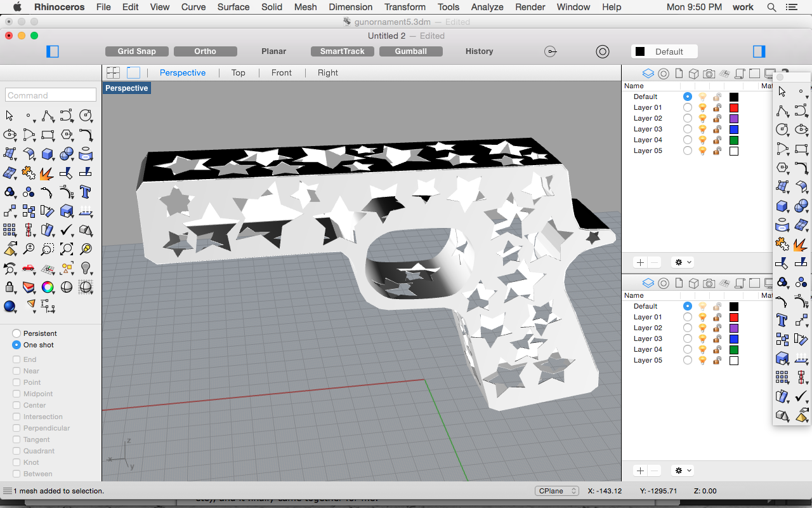Image resolution: width=812 pixels, height=508 pixels.
Task: Switch to the Right viewport tab
Action: [328, 73]
